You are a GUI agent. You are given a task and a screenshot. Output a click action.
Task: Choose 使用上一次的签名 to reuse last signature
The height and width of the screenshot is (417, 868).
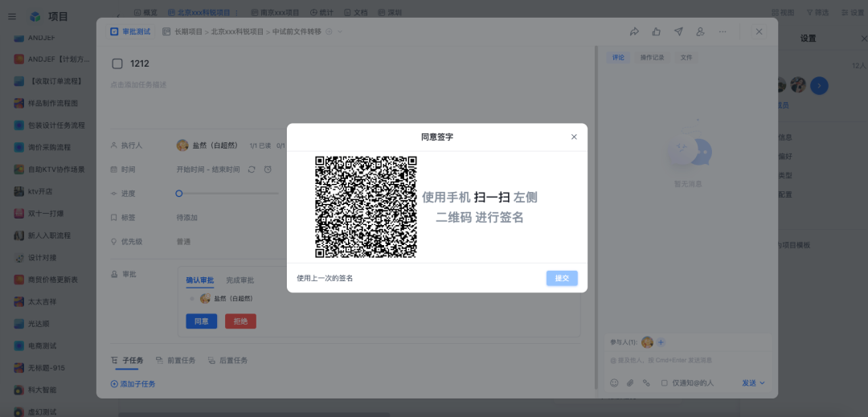point(325,278)
